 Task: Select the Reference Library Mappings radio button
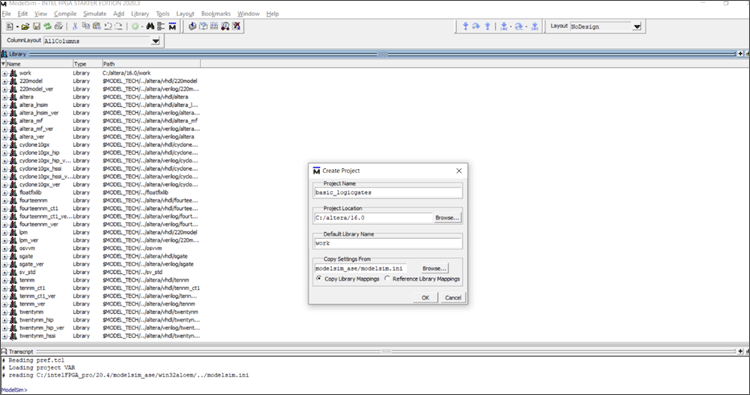click(x=387, y=278)
